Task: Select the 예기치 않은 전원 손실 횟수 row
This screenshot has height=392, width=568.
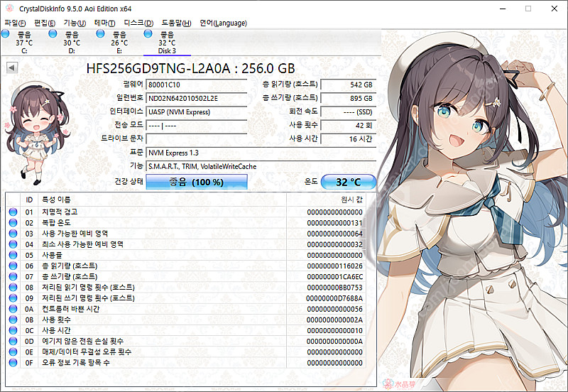Action: (185, 342)
